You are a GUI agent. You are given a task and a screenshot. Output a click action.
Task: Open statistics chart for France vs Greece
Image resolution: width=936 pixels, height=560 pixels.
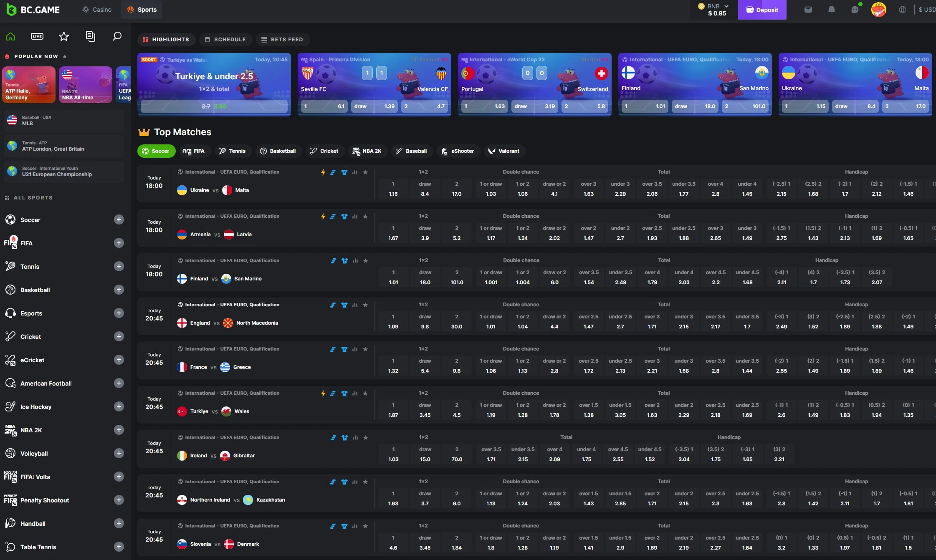pos(355,349)
